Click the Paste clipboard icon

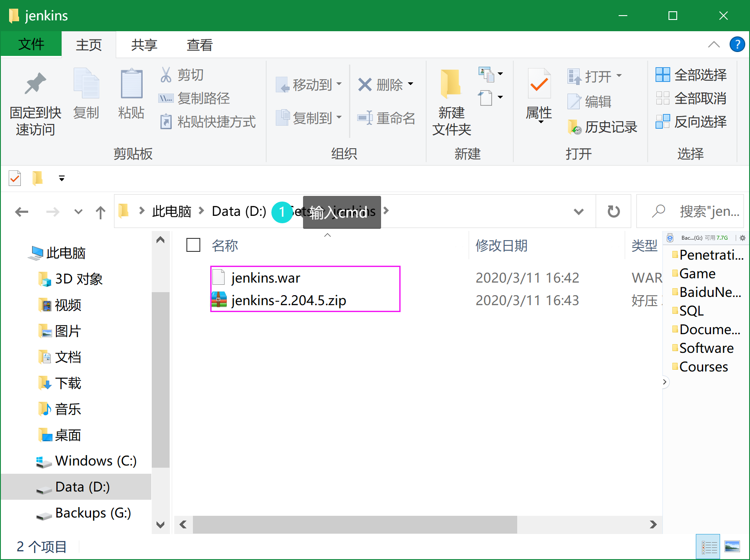(x=131, y=83)
